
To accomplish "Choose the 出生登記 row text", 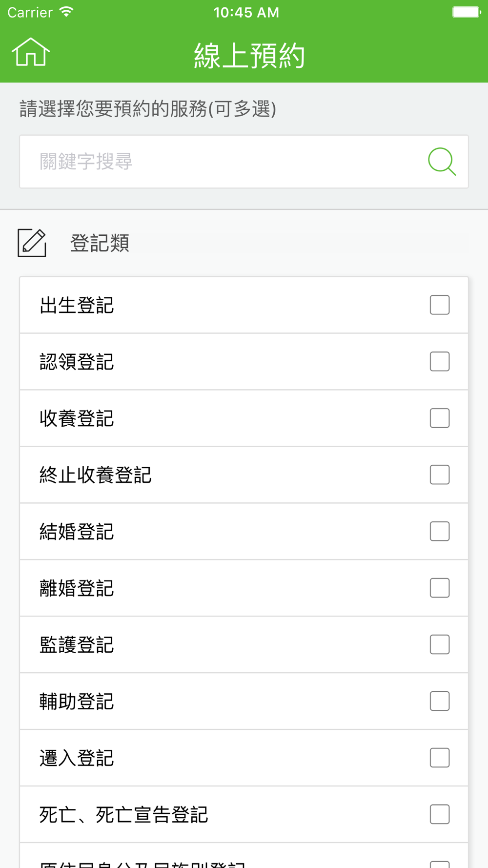I will (x=77, y=305).
